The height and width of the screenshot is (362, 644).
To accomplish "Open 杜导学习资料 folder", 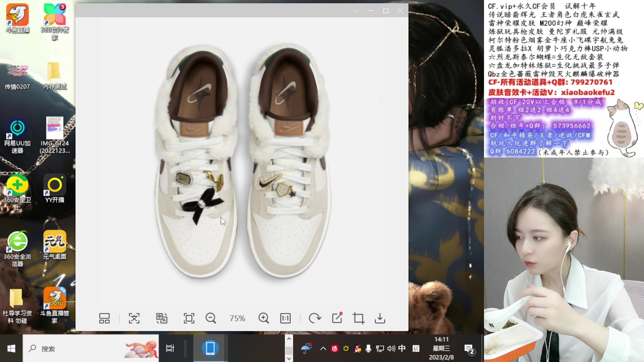I will tap(17, 306).
